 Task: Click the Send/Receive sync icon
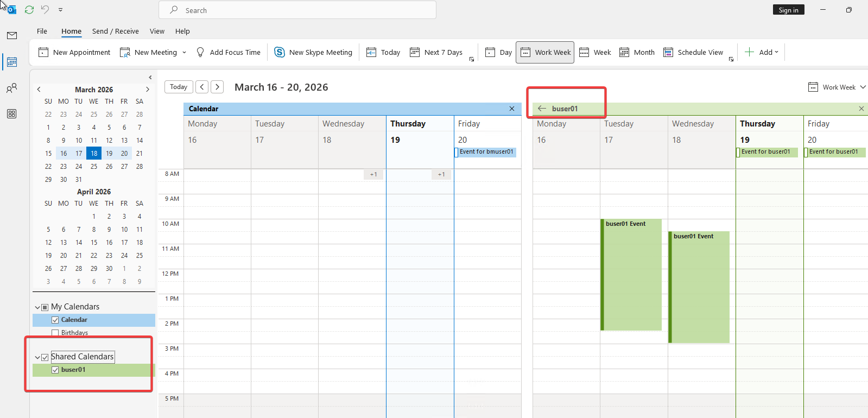29,10
